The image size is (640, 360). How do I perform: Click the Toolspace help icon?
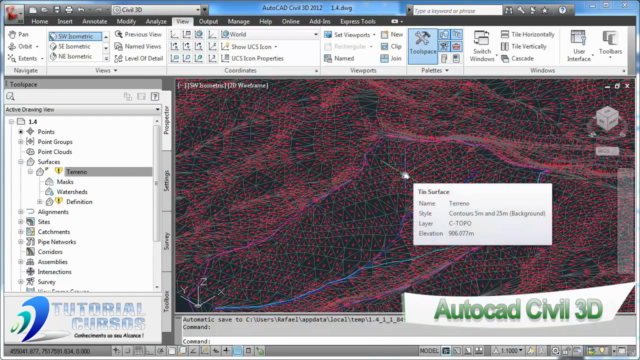pos(155,97)
